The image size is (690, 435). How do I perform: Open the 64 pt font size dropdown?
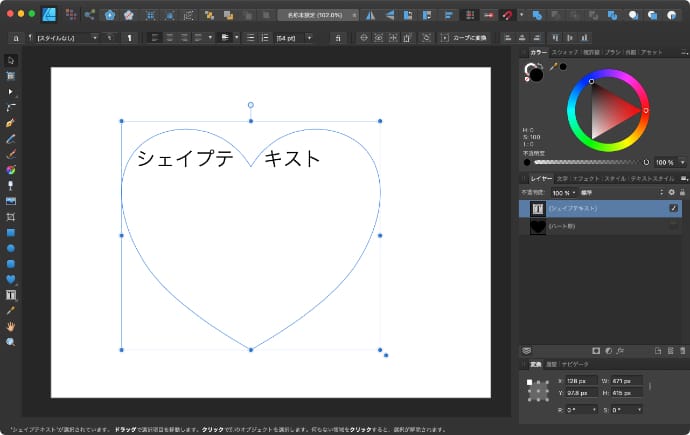click(292, 37)
